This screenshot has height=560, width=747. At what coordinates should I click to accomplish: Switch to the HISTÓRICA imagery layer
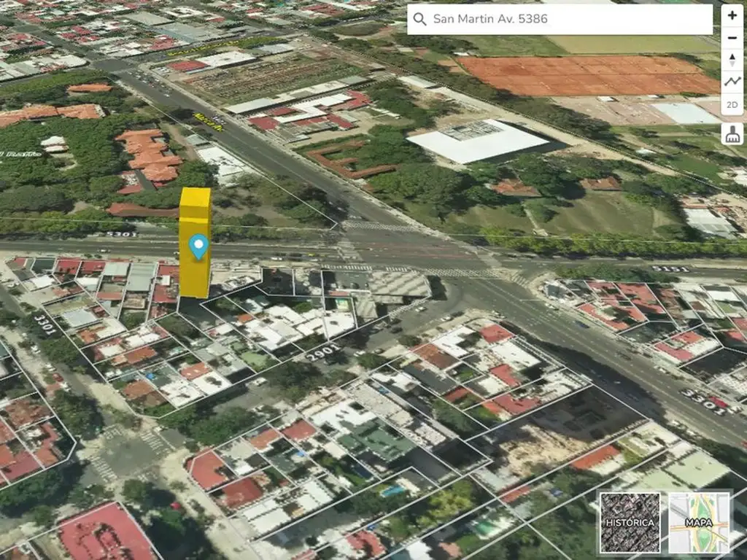coord(630,522)
